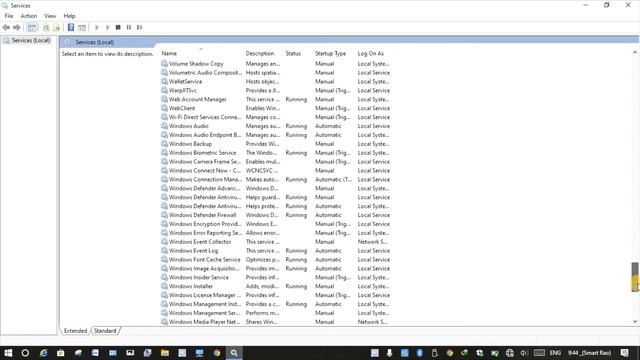Click the Start Service play icon

97,27
